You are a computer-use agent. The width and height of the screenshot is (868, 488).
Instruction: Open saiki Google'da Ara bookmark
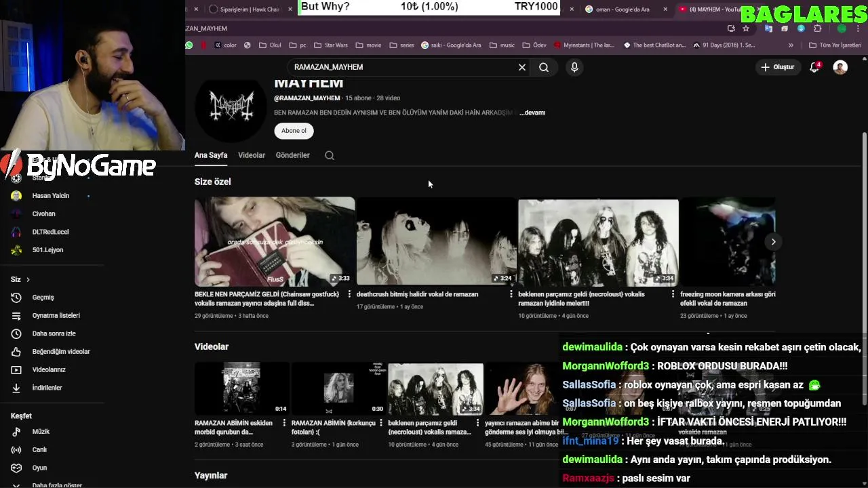pos(451,45)
